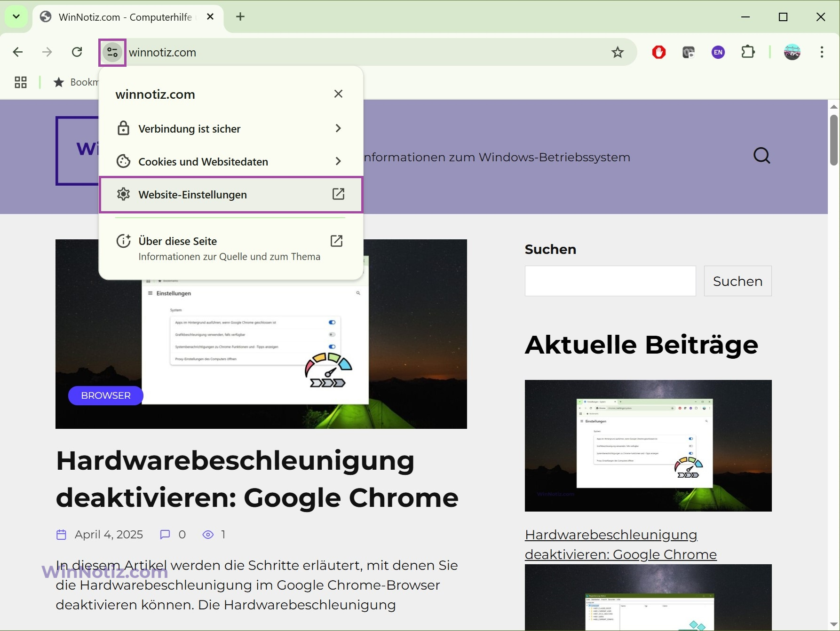Click the external link icon of Über diese Seite

(x=337, y=241)
